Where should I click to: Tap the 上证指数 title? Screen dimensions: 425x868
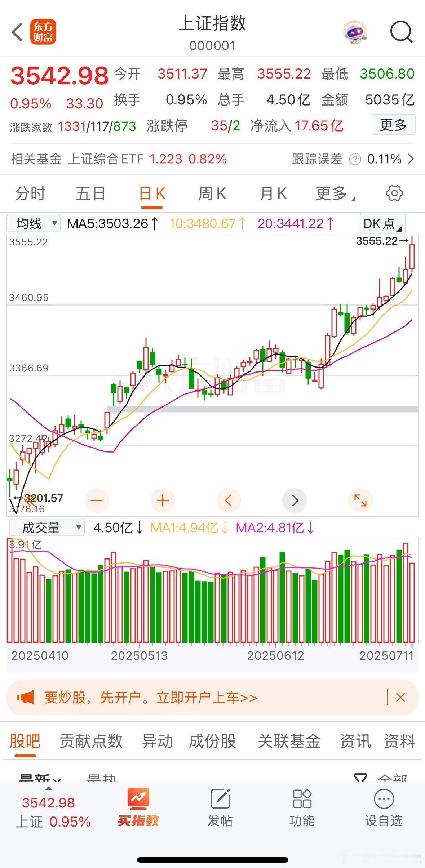[213, 23]
